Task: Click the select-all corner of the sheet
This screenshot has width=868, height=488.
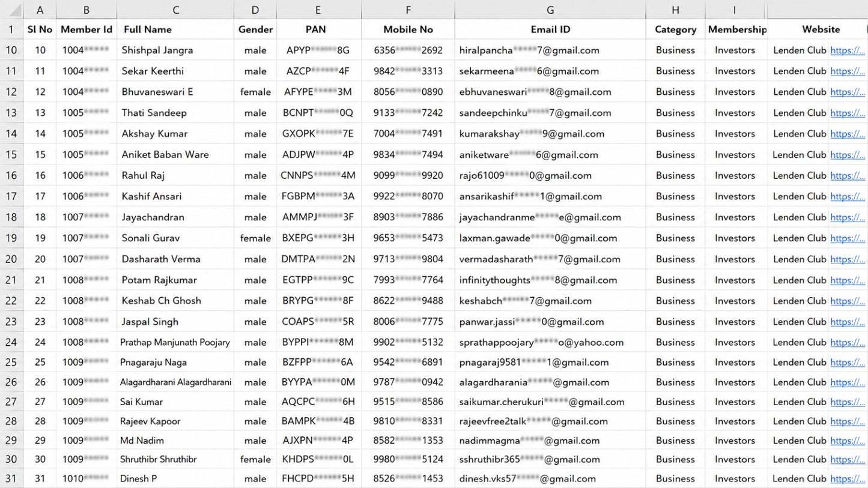Action: [11, 10]
